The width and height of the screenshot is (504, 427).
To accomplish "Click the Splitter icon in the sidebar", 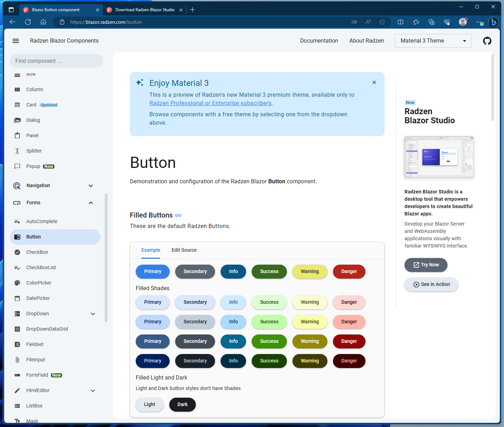I will point(17,151).
